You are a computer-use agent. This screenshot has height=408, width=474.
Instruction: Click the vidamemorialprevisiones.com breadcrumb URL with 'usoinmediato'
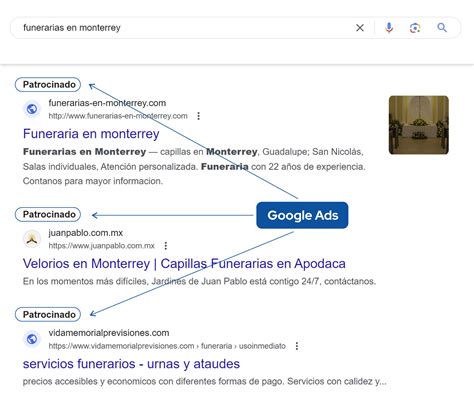(167, 346)
